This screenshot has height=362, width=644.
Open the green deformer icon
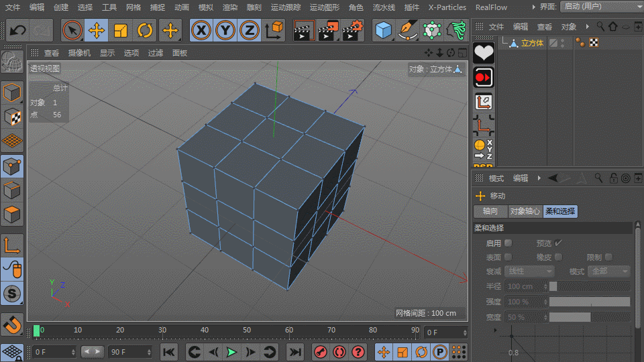[456, 30]
